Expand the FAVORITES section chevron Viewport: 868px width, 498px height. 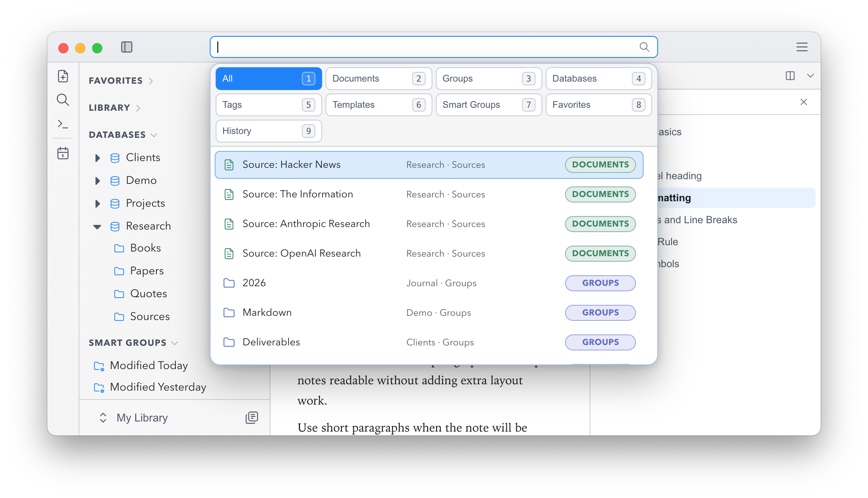pos(151,81)
